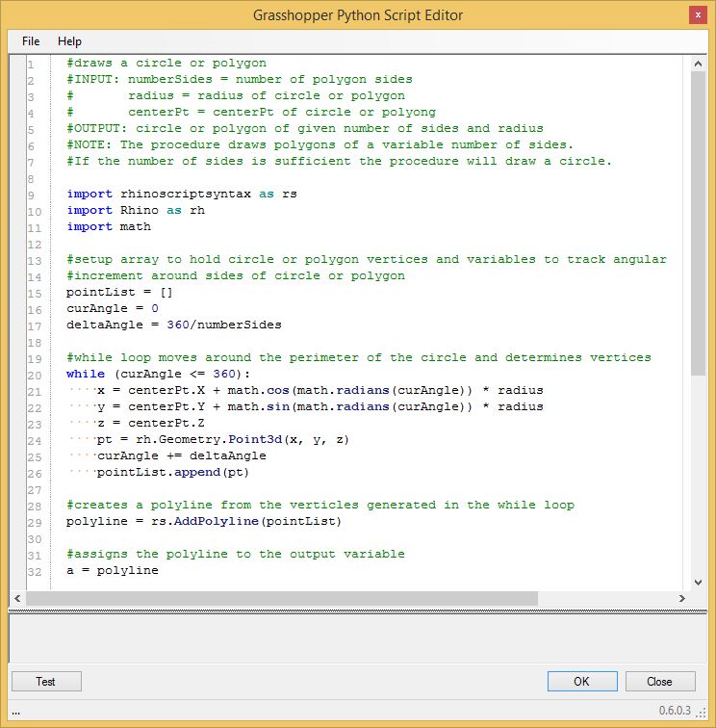The width and height of the screenshot is (716, 728).
Task: Click the line starting 'y = centerPt.Y'
Action: coord(320,406)
